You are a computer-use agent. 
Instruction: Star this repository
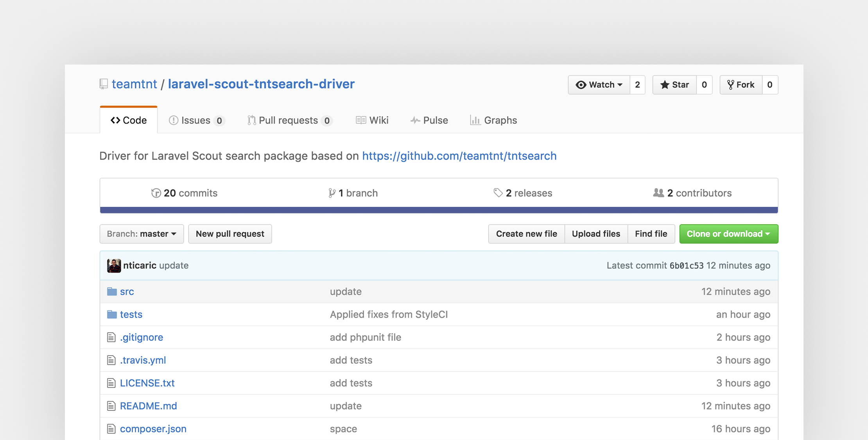pyautogui.click(x=675, y=85)
